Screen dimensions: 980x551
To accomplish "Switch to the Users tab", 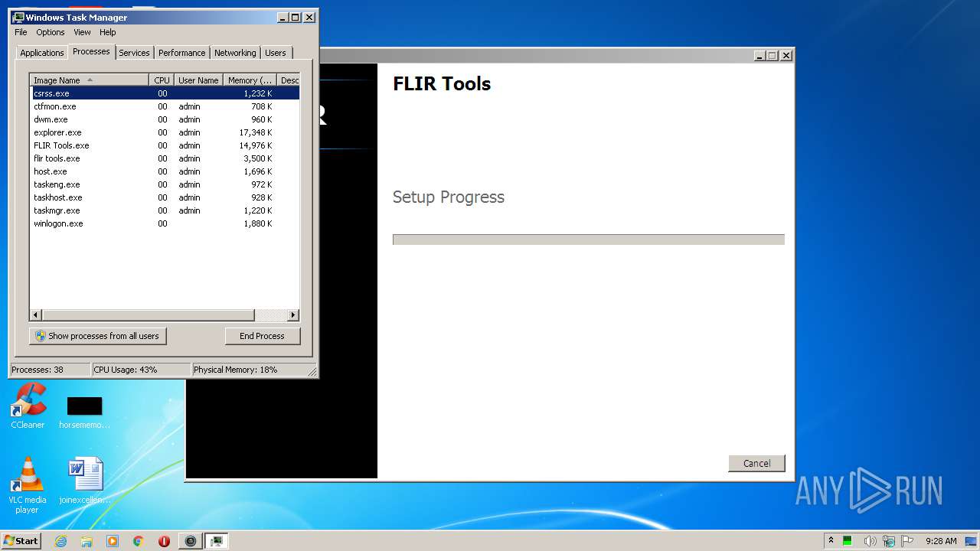I will coord(276,53).
